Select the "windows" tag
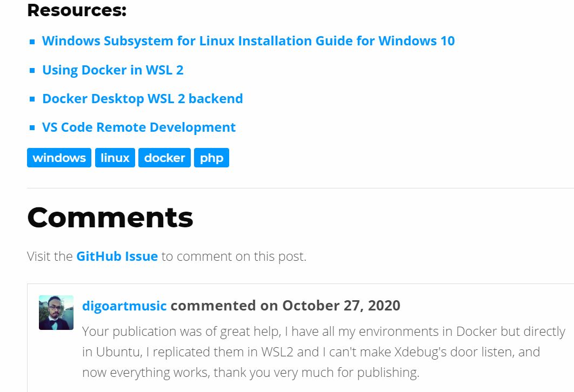 [x=59, y=158]
